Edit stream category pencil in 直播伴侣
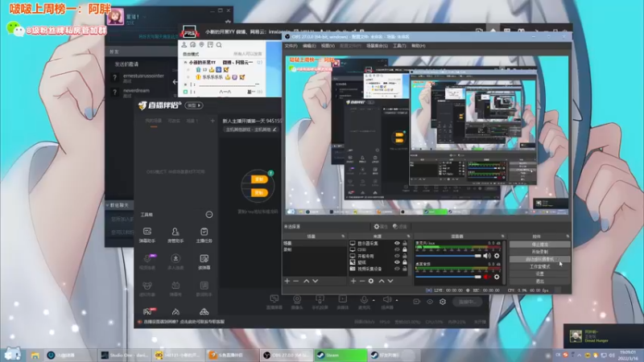This screenshot has height=362, width=644. tap(275, 130)
